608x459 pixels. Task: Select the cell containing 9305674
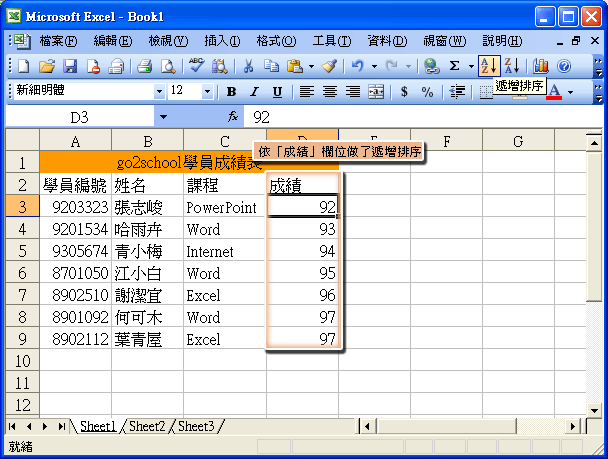76,251
